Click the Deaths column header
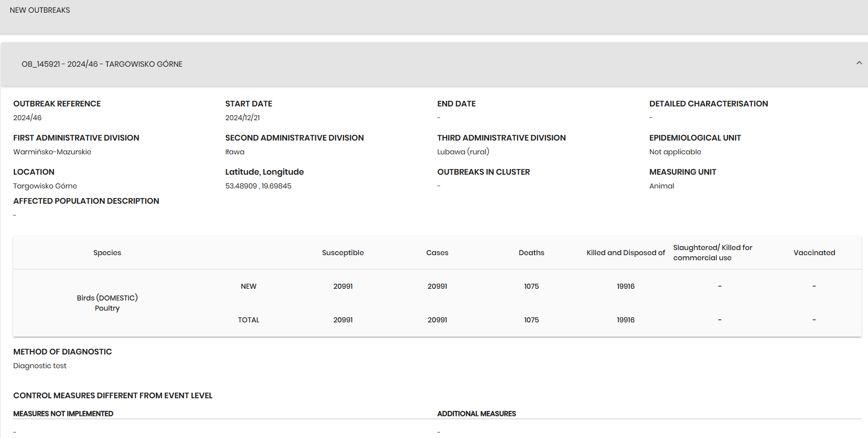Viewport: 868px width, 438px height. pyautogui.click(x=531, y=253)
